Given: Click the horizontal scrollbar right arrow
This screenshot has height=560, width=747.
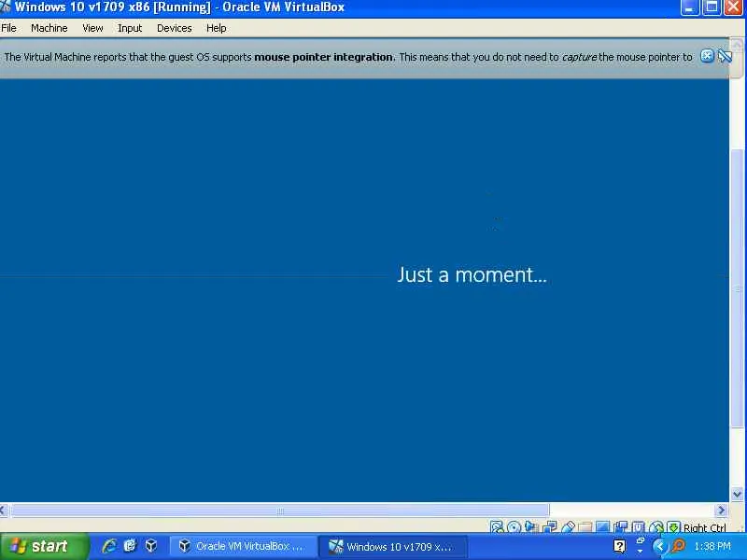Looking at the screenshot, I should (x=721, y=510).
